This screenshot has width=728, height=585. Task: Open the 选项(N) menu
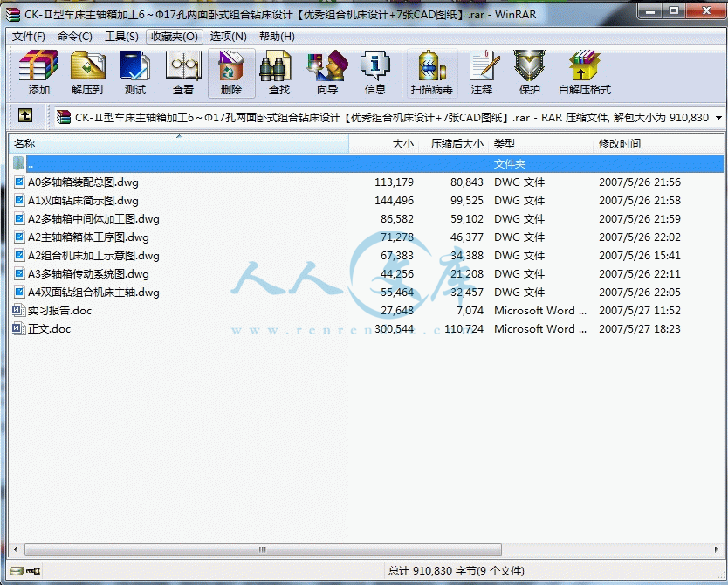coord(229,36)
